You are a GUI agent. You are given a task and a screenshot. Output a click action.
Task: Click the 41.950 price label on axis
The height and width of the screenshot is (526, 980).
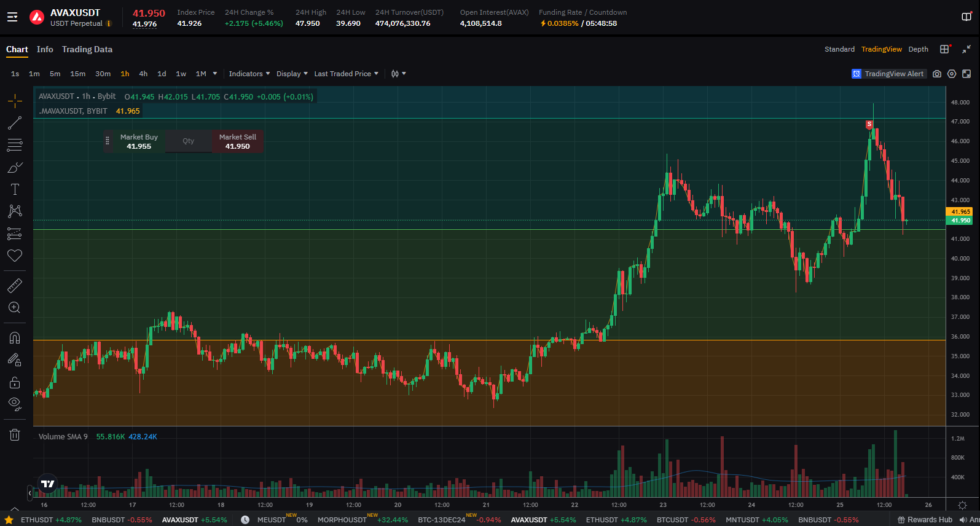click(x=960, y=221)
